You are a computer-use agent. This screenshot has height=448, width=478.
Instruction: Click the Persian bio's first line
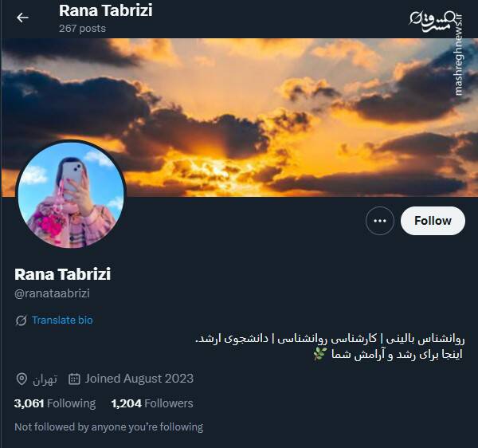point(330,339)
